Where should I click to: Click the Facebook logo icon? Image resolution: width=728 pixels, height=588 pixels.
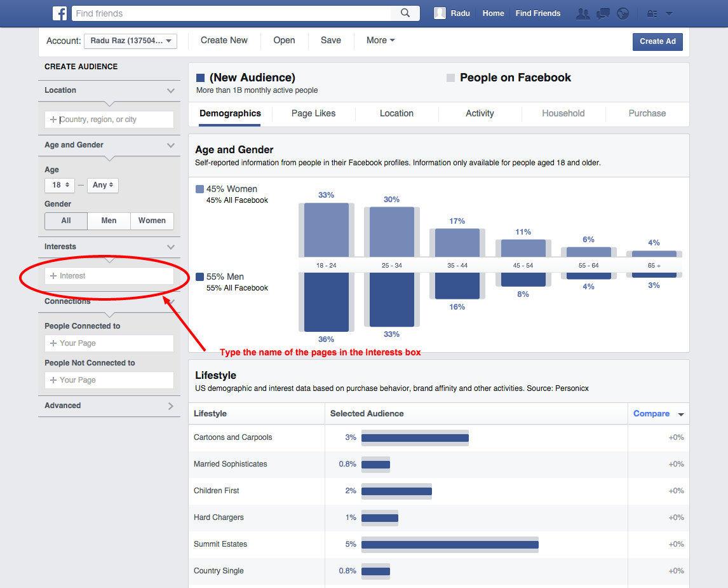click(60, 13)
